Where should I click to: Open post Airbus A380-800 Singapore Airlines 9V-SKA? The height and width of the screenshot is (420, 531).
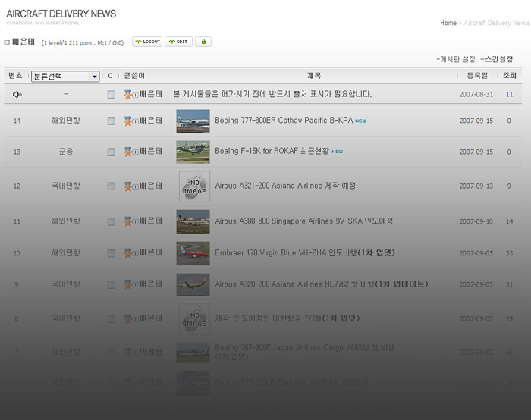303,221
